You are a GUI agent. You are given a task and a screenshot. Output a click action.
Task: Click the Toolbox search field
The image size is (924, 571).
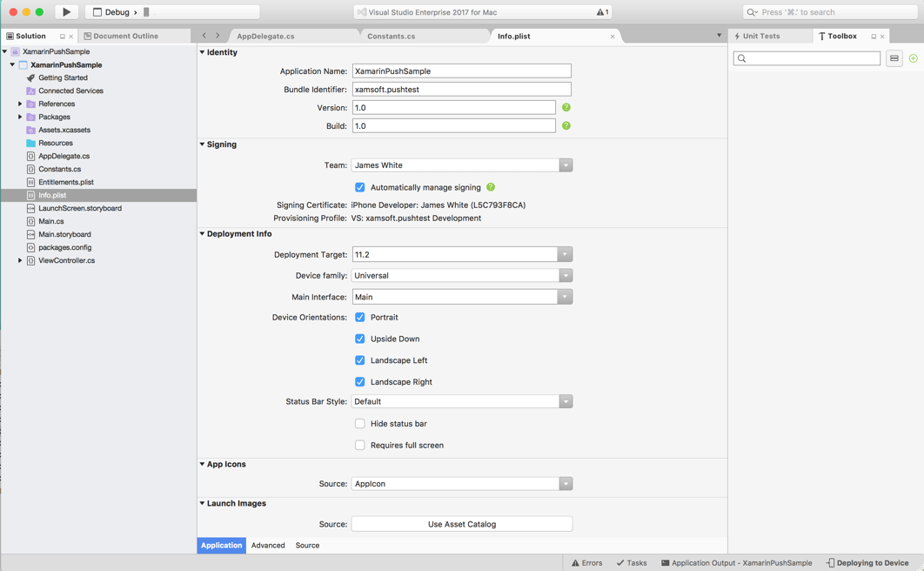tap(807, 58)
